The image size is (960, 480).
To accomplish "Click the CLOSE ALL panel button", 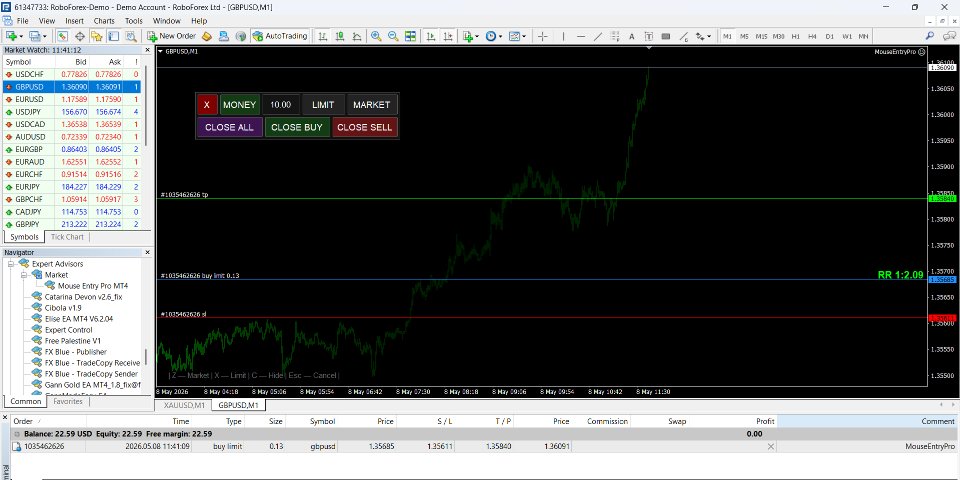I will [x=230, y=127].
